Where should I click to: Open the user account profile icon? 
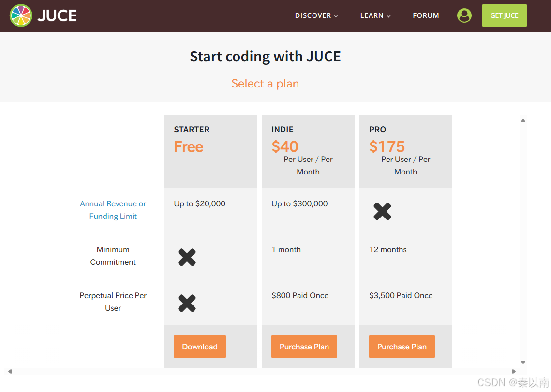point(464,15)
